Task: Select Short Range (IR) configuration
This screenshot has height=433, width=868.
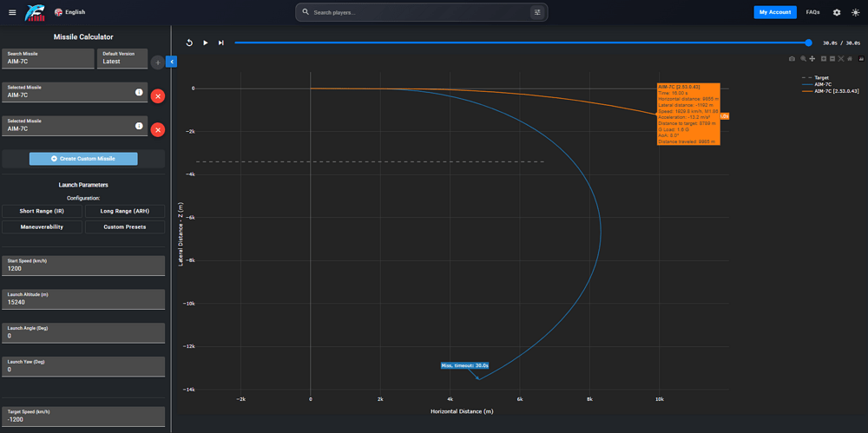Action: pos(42,211)
